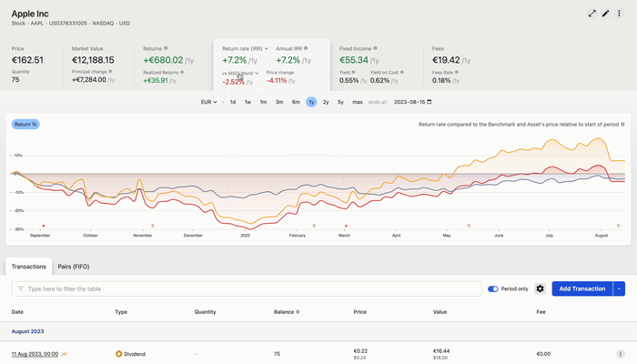637x364 pixels.
Task: Toggle the Period only switch
Action: pos(493,288)
